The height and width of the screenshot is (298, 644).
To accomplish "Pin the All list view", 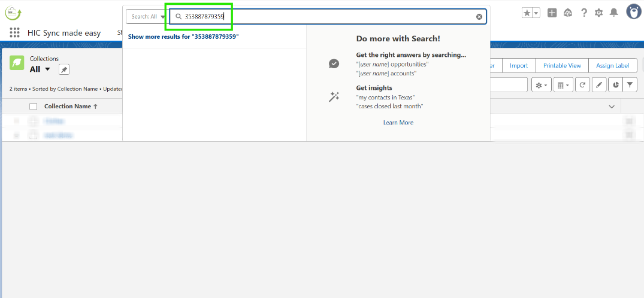I will point(64,70).
